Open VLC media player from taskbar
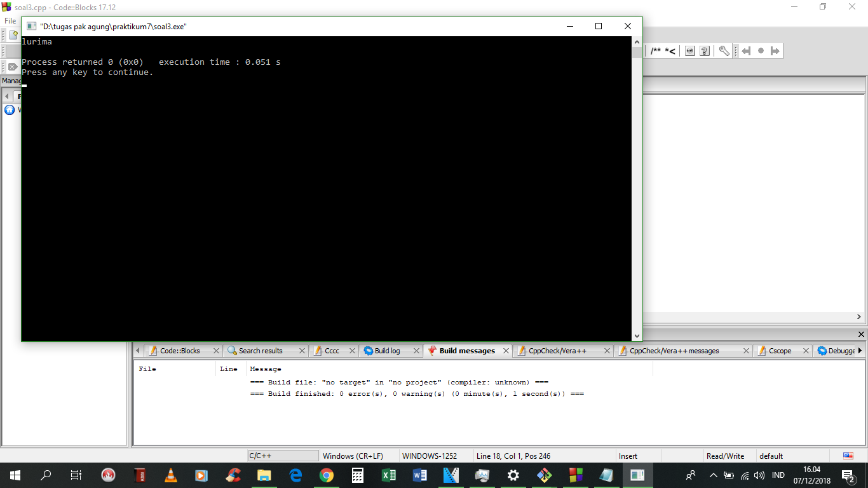This screenshot has height=488, width=868. 171,475
